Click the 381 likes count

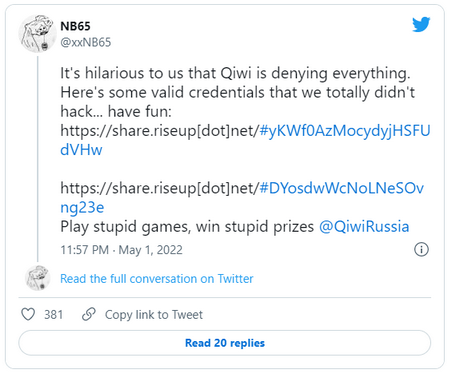pyautogui.click(x=54, y=314)
